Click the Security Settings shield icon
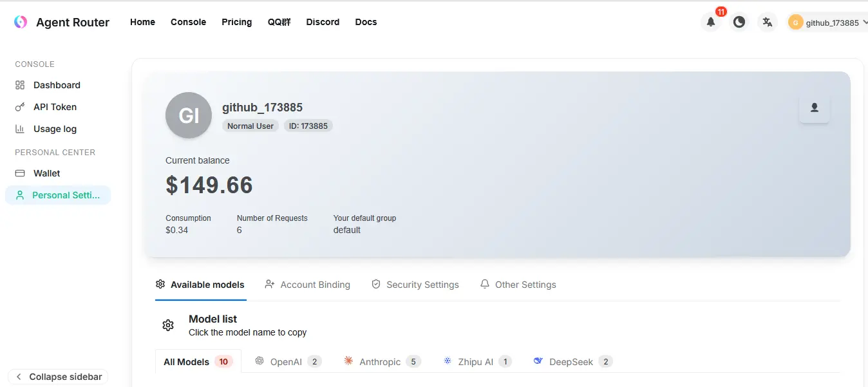The image size is (868, 387). tap(376, 284)
